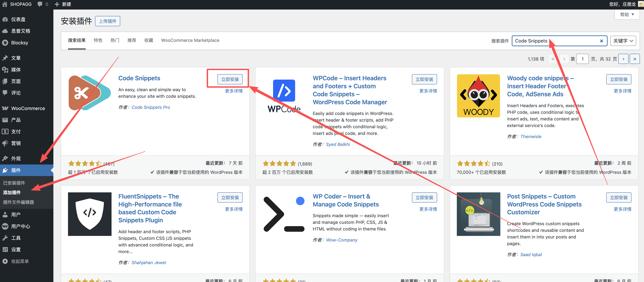Open author link Wow-Company

342,240
